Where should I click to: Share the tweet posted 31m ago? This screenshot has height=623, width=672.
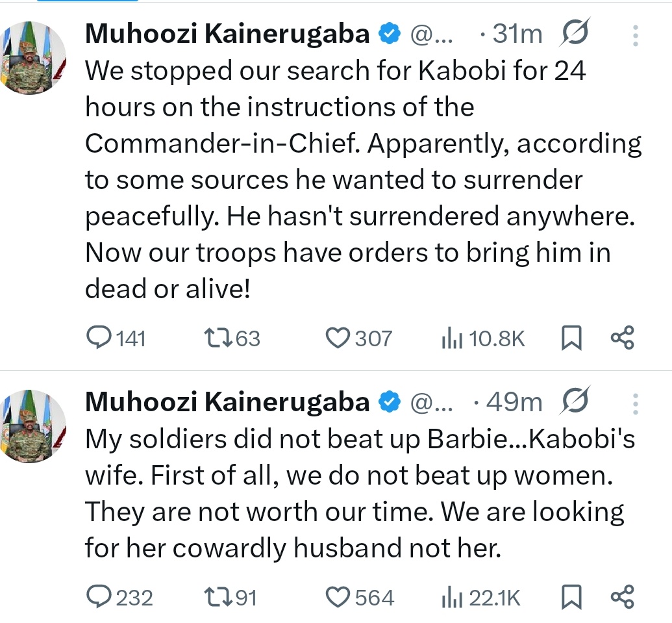coord(622,338)
